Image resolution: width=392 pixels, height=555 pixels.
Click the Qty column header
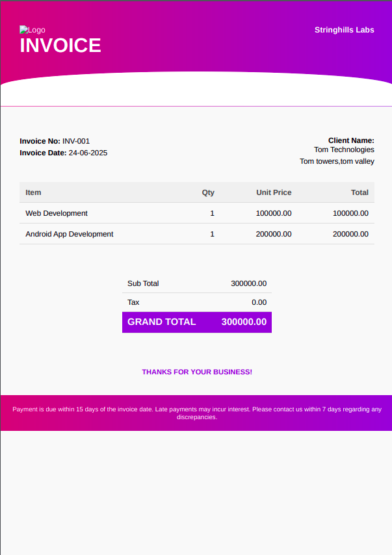click(207, 192)
